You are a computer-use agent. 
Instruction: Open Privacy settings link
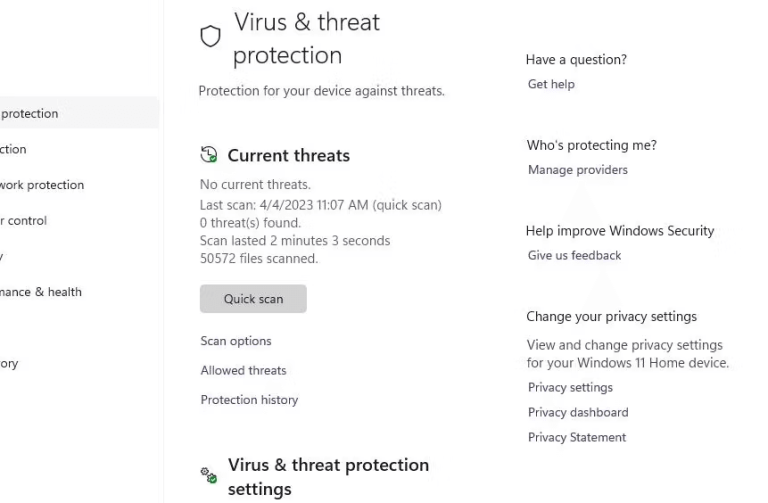pos(570,387)
